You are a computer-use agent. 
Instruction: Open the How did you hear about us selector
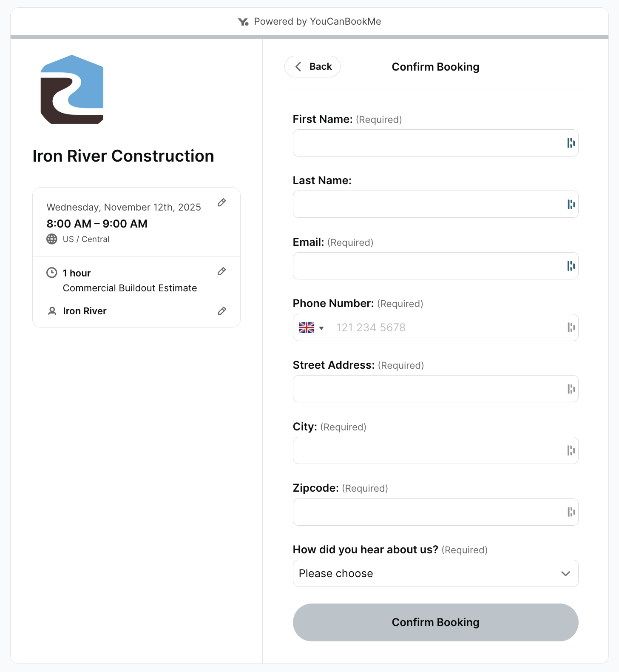point(435,573)
